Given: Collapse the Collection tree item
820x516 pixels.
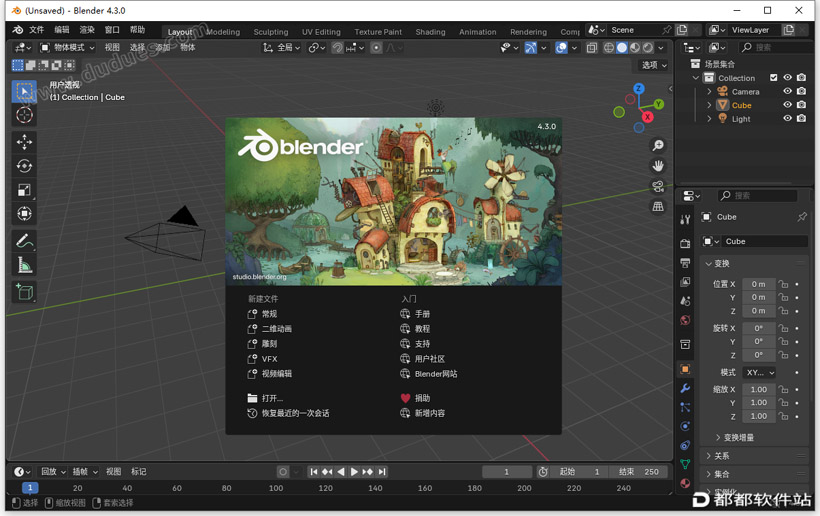Looking at the screenshot, I should click(696, 78).
